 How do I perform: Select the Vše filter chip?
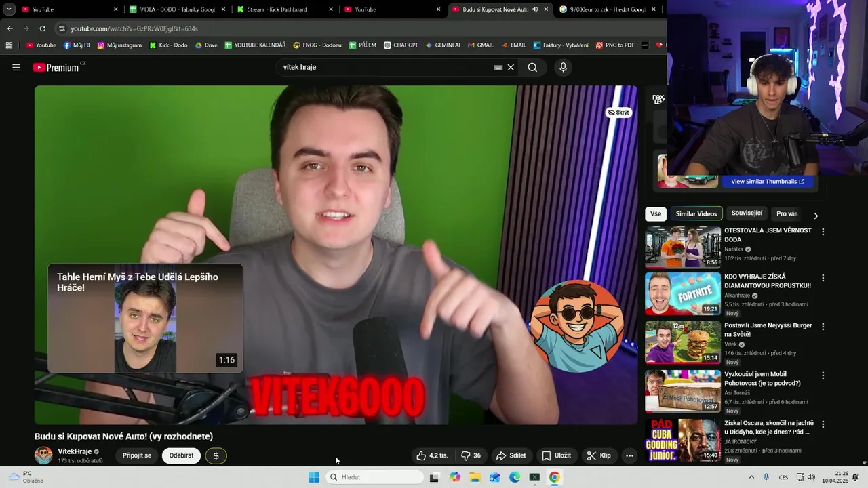click(656, 213)
